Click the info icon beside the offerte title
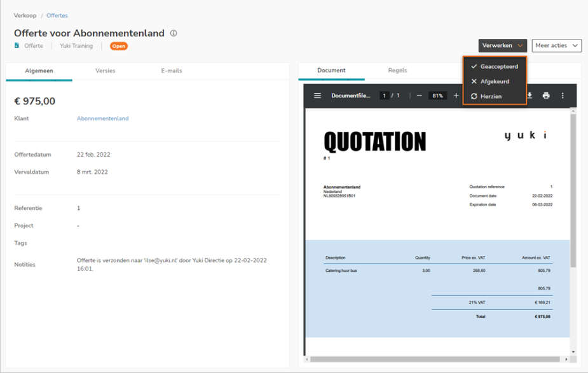This screenshot has height=373, width=588. point(174,33)
